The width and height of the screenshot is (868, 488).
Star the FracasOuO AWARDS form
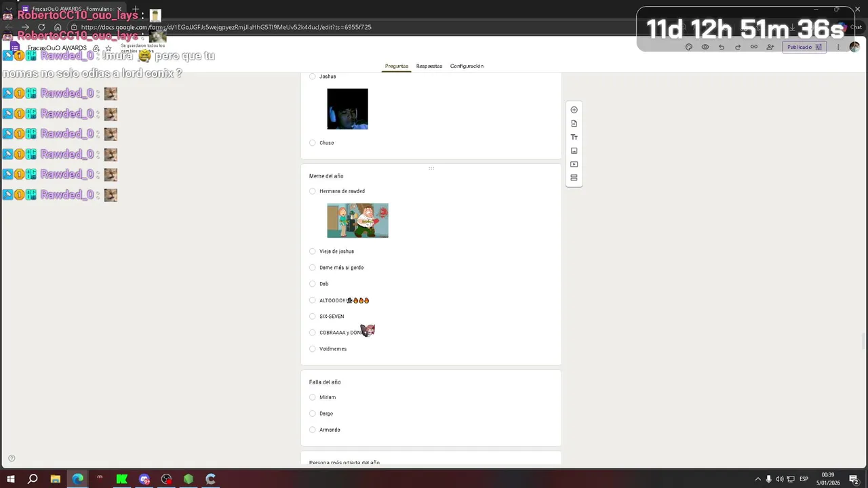coord(108,48)
